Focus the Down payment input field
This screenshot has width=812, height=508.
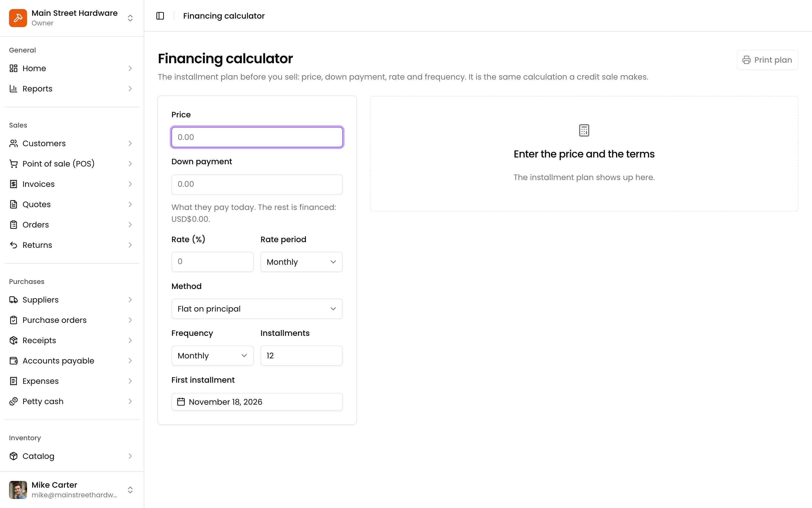(257, 184)
